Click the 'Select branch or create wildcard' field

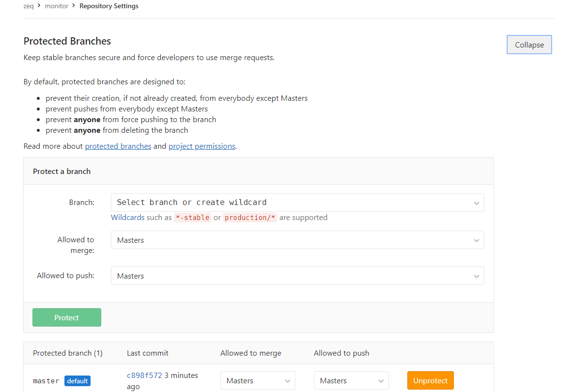291,203
